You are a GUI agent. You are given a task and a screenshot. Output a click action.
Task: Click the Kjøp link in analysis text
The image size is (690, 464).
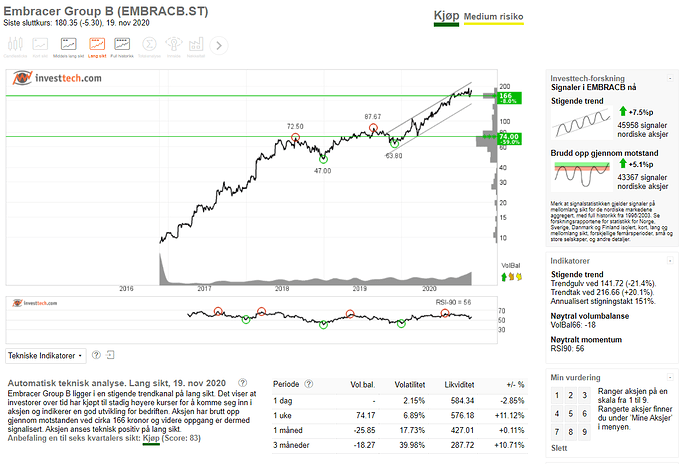pyautogui.click(x=151, y=438)
